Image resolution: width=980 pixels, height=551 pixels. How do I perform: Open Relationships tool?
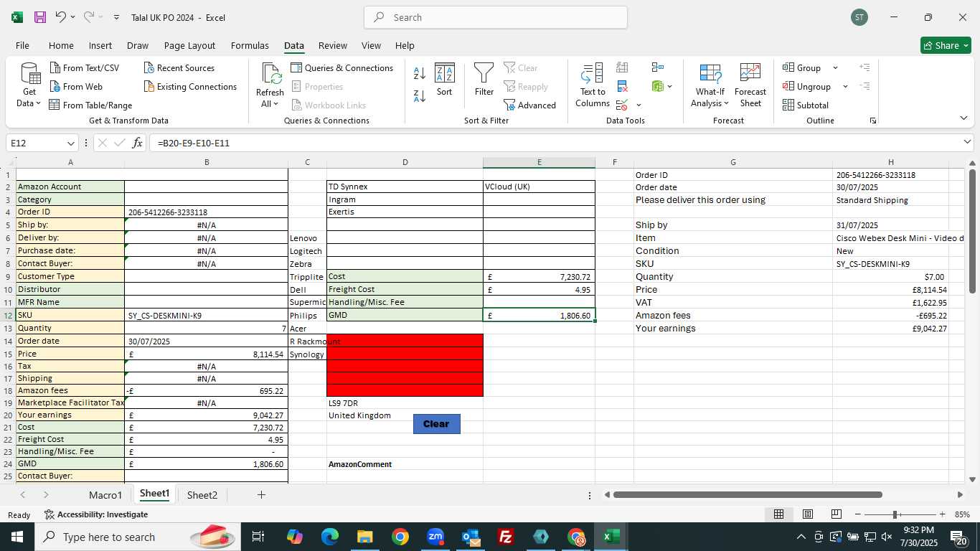pyautogui.click(x=658, y=68)
